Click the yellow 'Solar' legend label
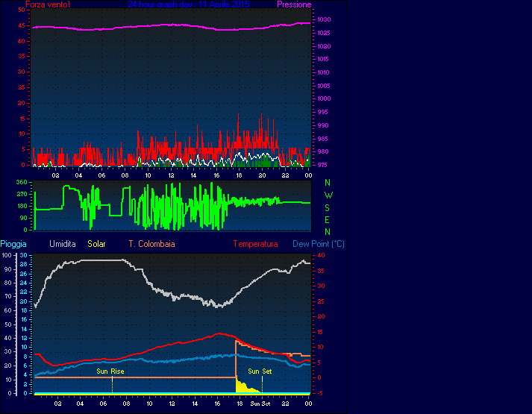 tap(97, 244)
